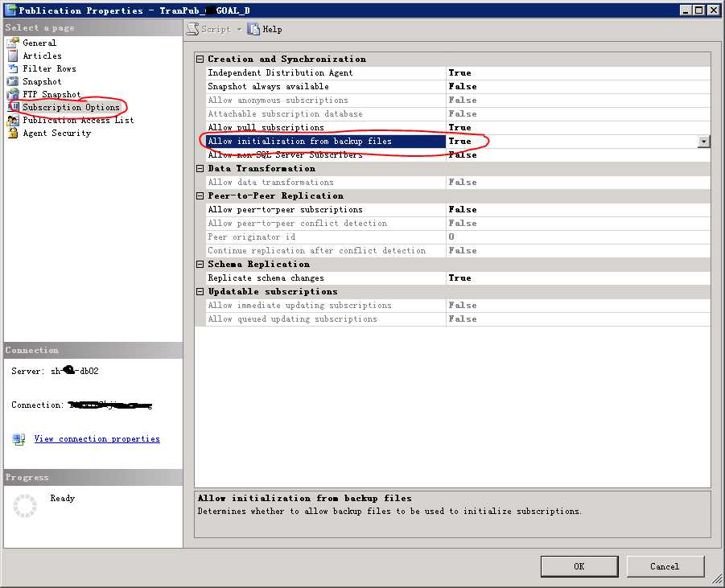Maximize the Publication Properties window
The height and width of the screenshot is (588, 725).
699,10
